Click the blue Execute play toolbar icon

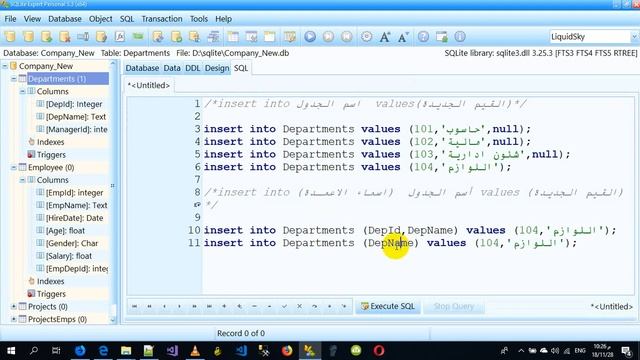coord(310,37)
